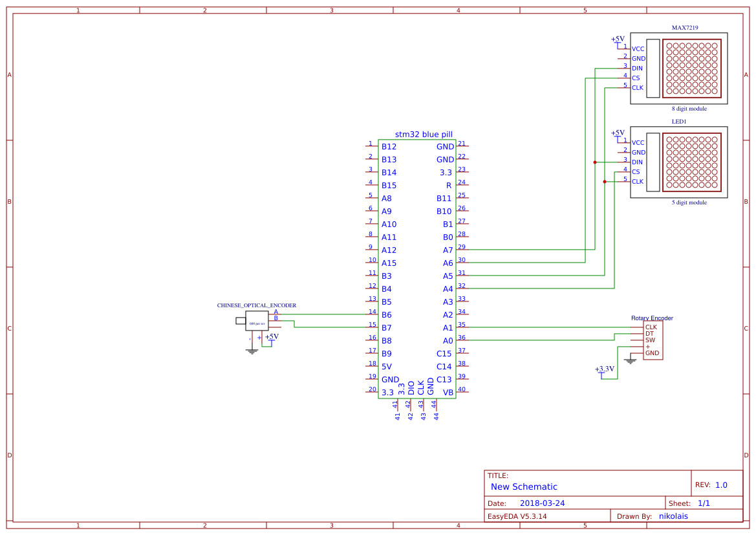Select pin B6 on the stm32
Image resolution: width=756 pixels, height=535 pixels.
(x=386, y=315)
